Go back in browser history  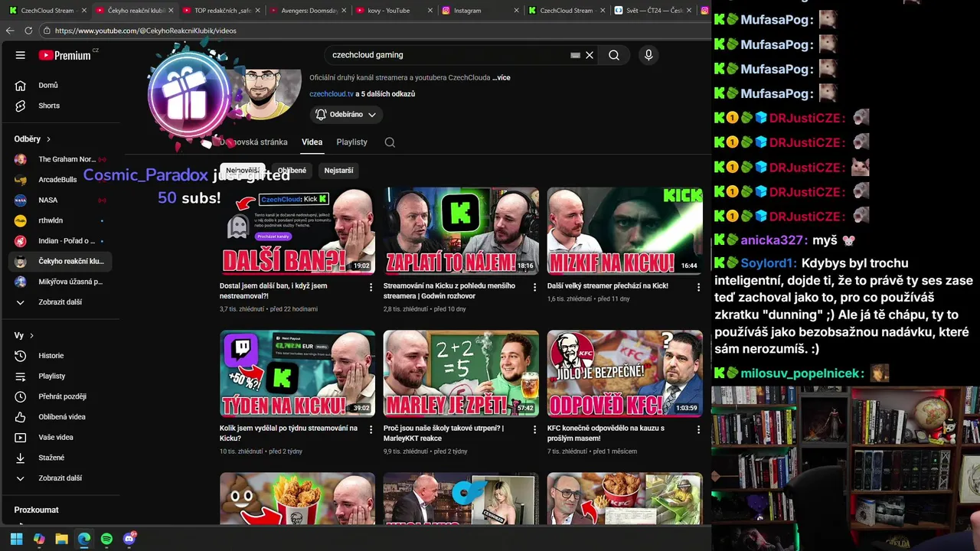10,31
